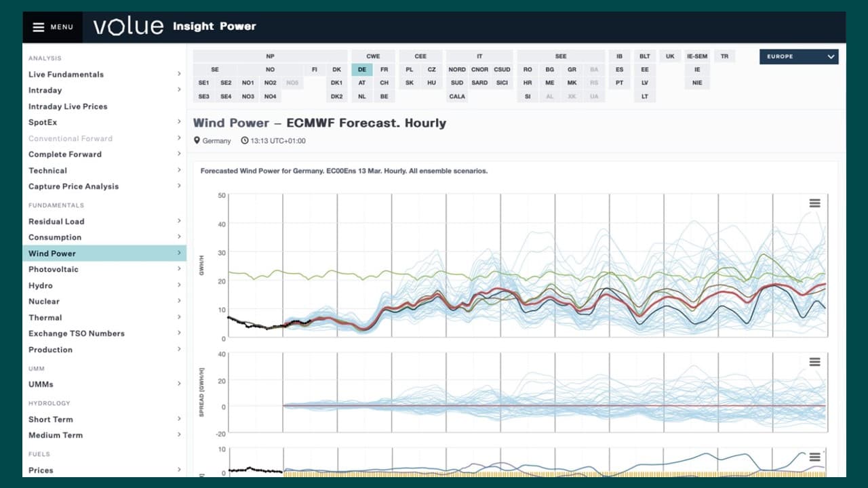Expand the Residual Load chevron
The image size is (868, 488).
(179, 221)
